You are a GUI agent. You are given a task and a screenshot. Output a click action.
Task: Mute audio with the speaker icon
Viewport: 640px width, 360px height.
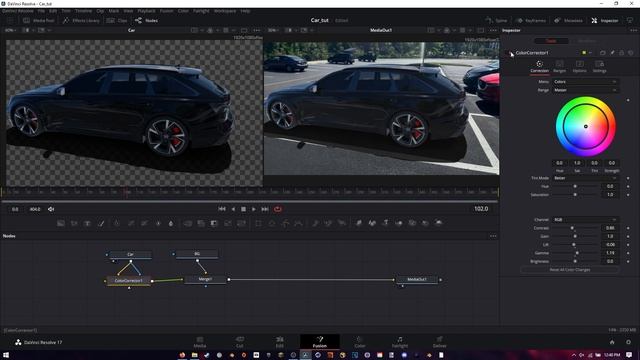(x=51, y=209)
